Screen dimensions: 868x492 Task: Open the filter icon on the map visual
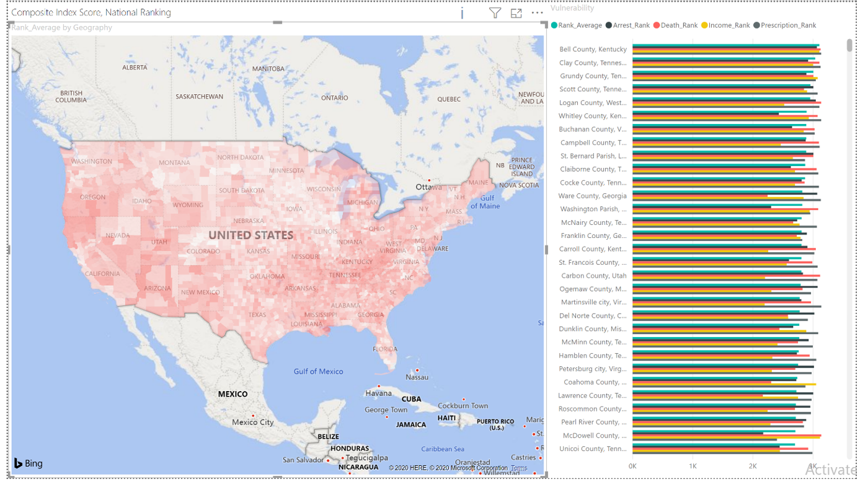(495, 13)
